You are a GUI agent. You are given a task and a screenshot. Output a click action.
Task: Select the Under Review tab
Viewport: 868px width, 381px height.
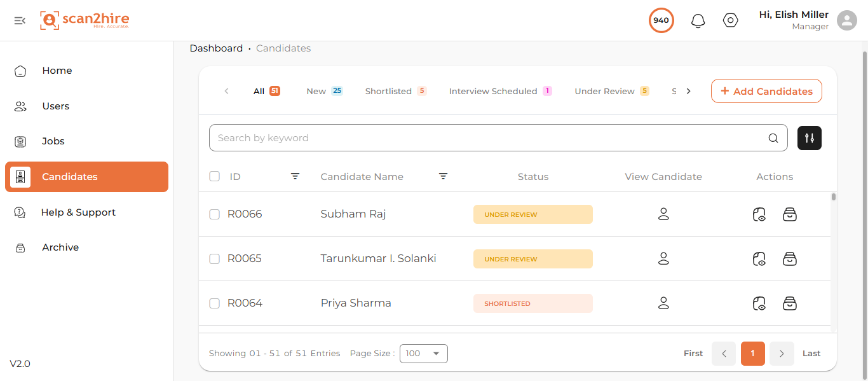(612, 91)
